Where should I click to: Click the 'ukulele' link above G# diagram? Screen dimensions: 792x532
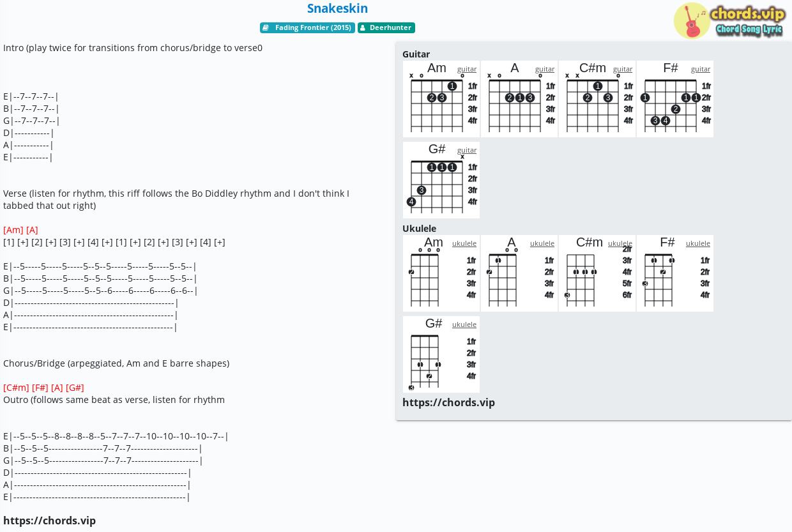(x=464, y=324)
